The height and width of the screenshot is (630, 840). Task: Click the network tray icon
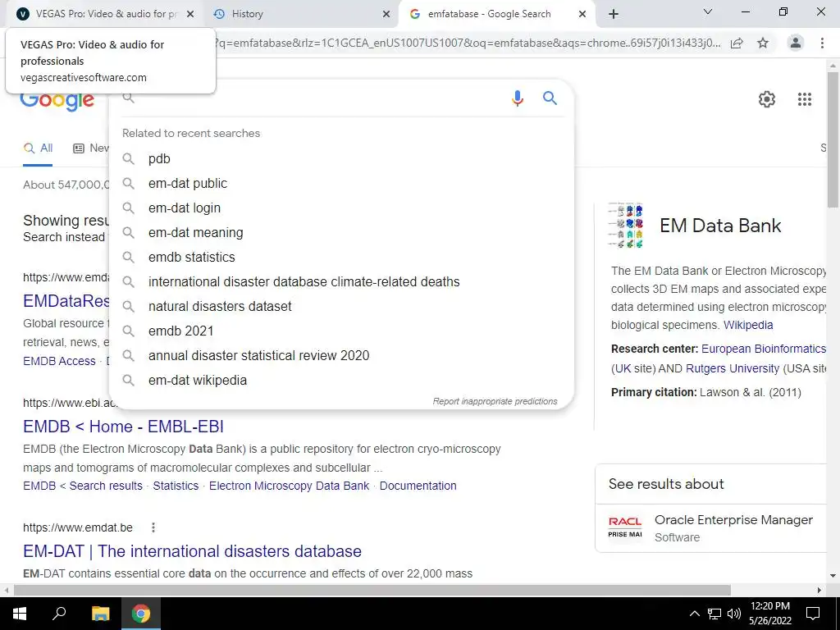714,614
